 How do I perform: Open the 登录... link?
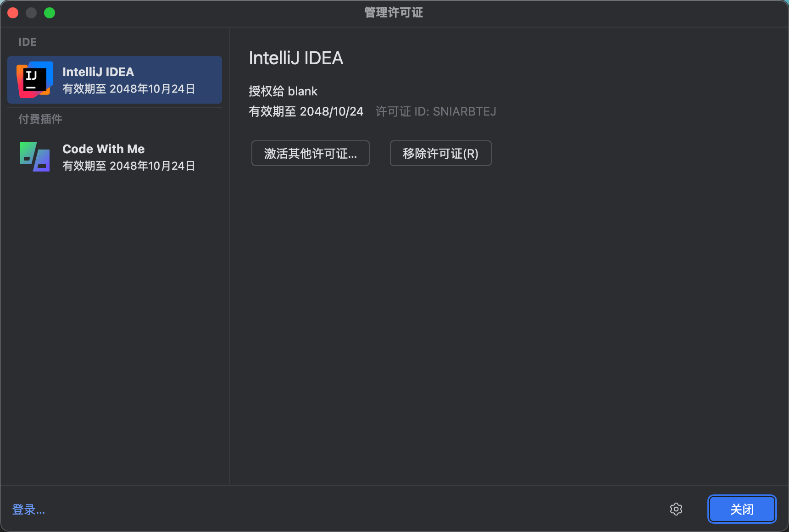(28, 510)
